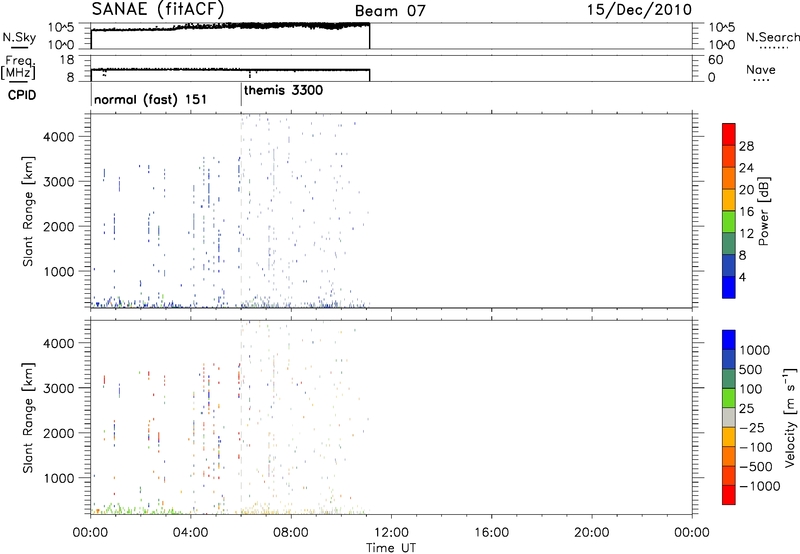The image size is (800, 554).
Task: Click the blue top swatch of the Velocity colorbar
Action: click(729, 340)
